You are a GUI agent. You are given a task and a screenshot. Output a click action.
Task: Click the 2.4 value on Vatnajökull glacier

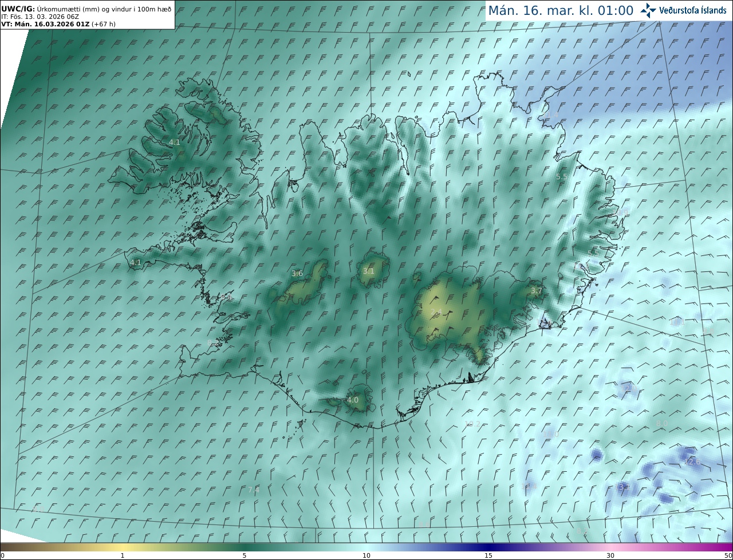click(436, 311)
